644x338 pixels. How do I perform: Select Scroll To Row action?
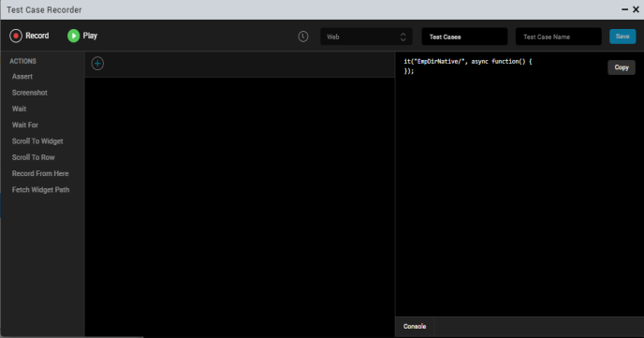coord(34,157)
